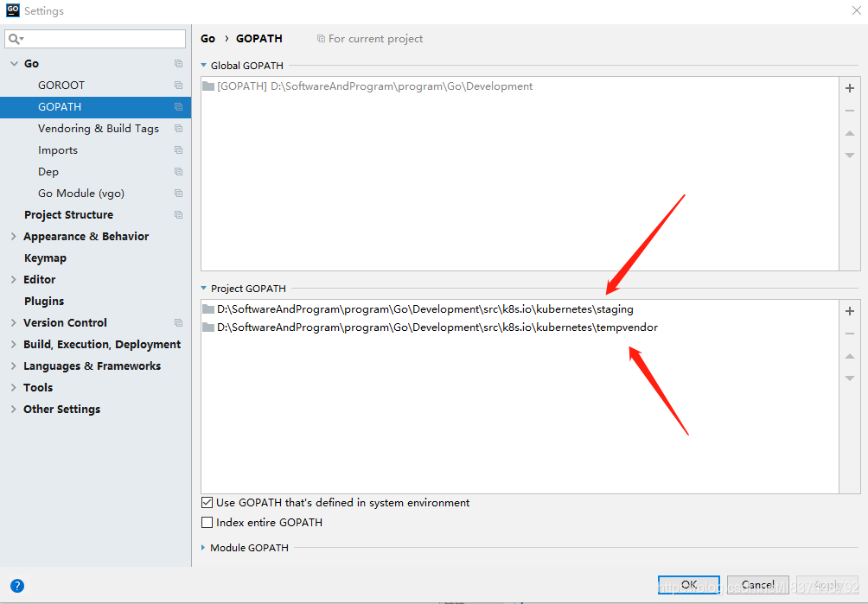Select the [GOPATH] Go\Development entry
The height and width of the screenshot is (604, 868).
[x=520, y=86]
